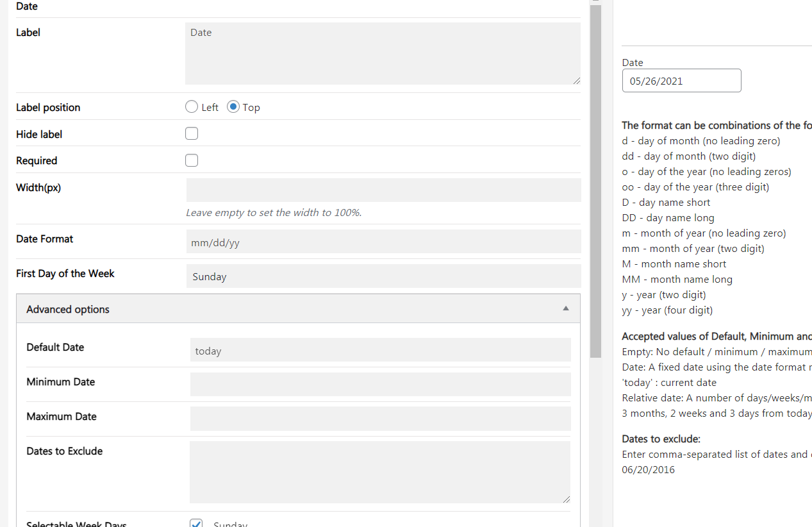Click the Default Date field
The image size is (812, 527).
[x=381, y=350]
